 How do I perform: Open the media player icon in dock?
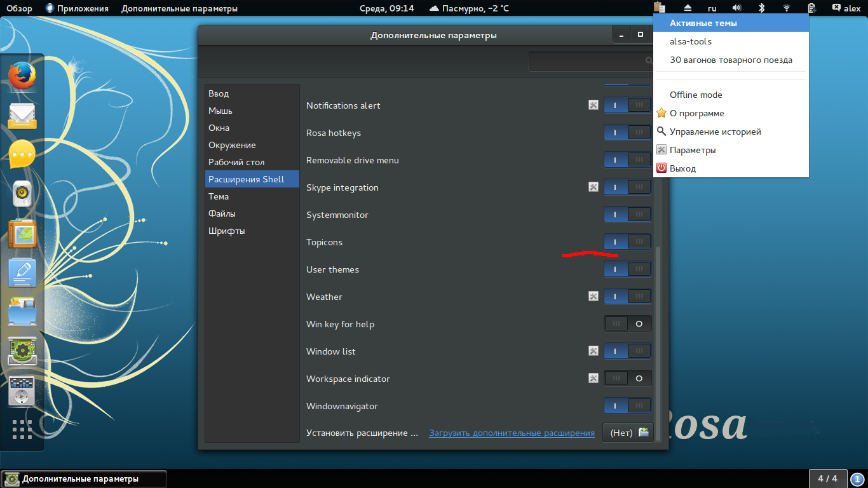point(22,391)
